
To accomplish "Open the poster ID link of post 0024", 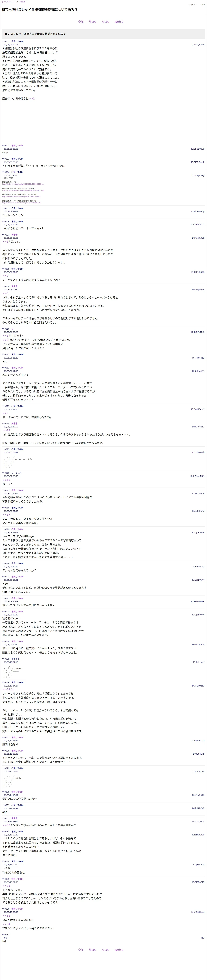I will point(198,645).
